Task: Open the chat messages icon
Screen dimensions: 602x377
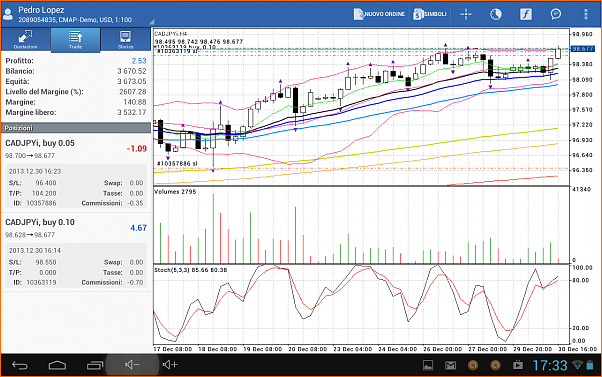Action: coord(556,14)
